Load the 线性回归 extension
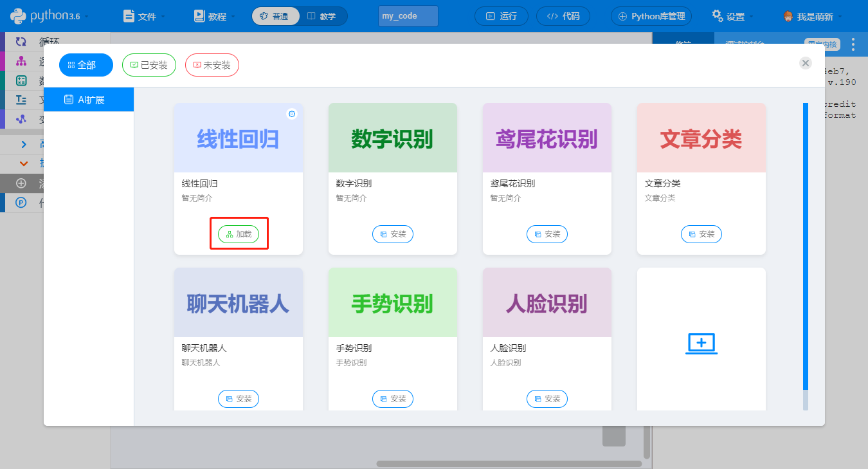Screen dimensions: 868x469 [239, 234]
